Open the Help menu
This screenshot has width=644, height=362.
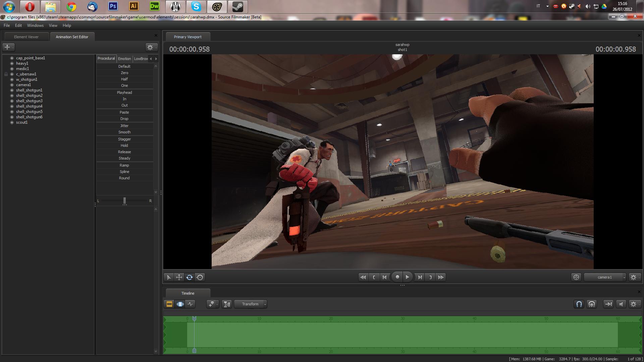(x=67, y=25)
